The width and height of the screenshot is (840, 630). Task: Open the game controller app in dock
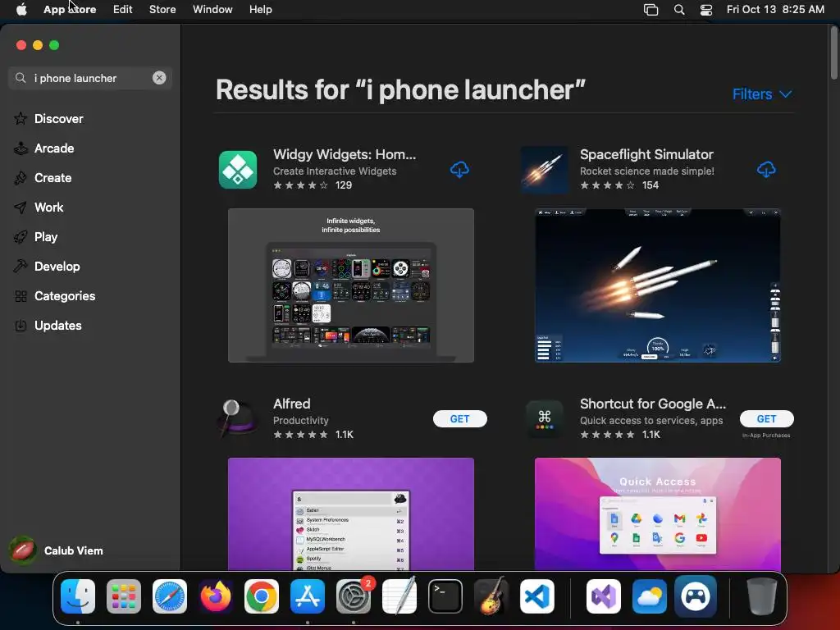(x=696, y=596)
